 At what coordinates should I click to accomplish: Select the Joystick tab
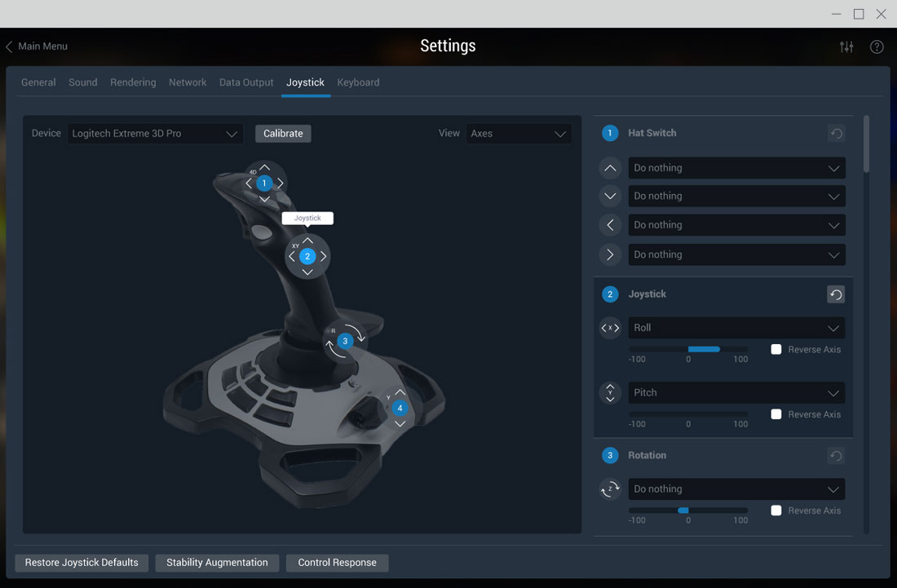pyautogui.click(x=306, y=82)
